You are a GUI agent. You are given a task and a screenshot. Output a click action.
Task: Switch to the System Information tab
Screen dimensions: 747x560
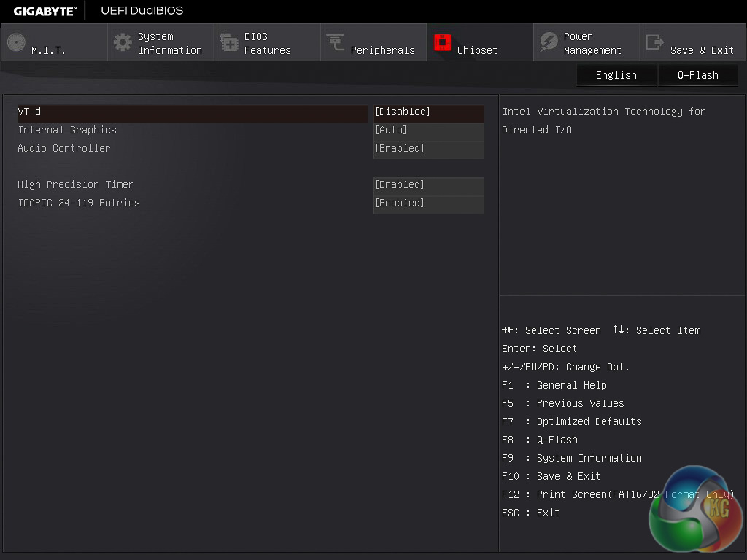[x=160, y=42]
